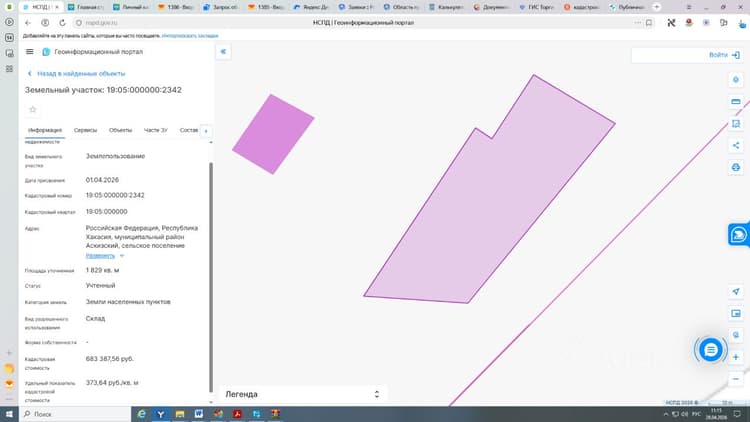Select the ruler measurement tool
750x422 pixels.
736,101
